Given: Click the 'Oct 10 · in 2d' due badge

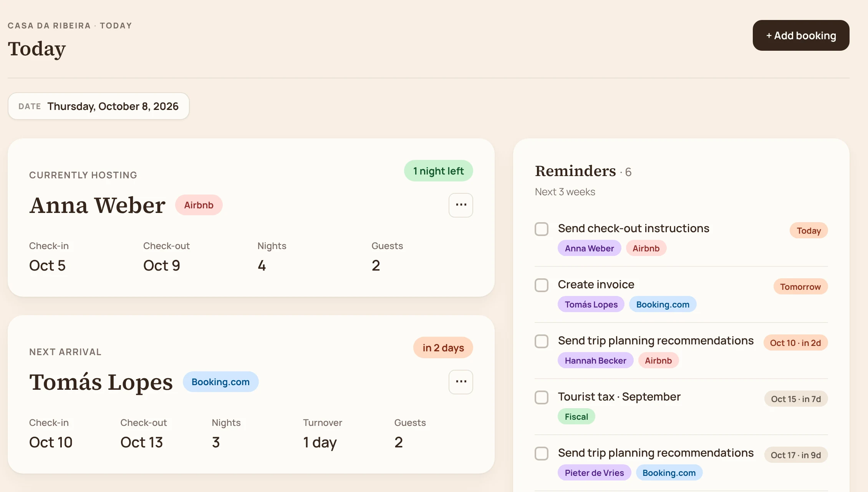Looking at the screenshot, I should click(795, 343).
